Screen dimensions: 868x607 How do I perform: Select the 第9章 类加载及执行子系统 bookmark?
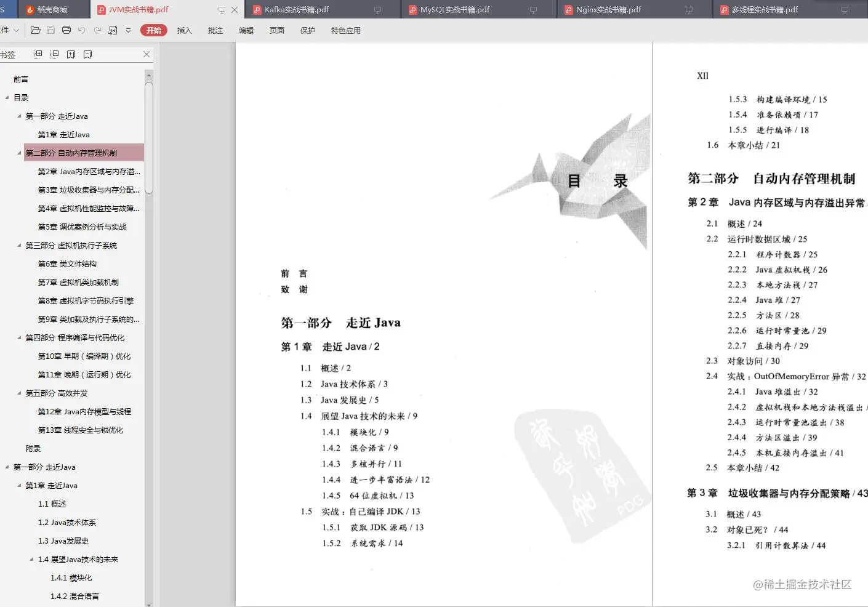pos(87,319)
